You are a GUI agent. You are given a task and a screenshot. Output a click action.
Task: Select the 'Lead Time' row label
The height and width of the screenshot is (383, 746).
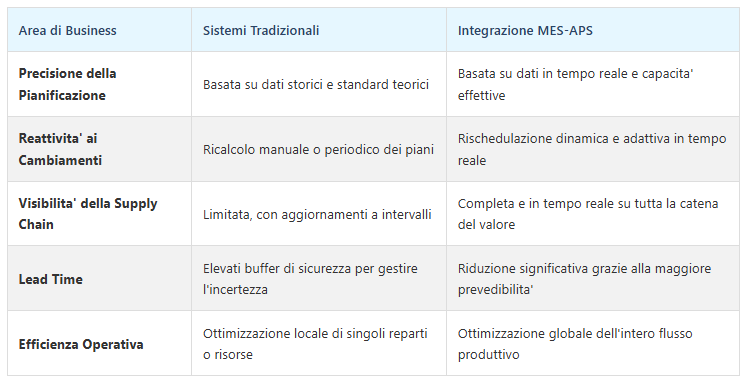50,279
